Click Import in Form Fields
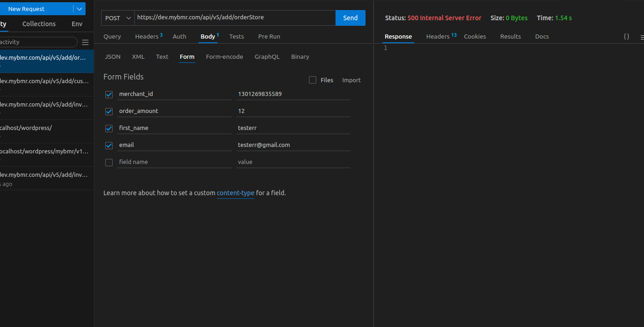This screenshot has height=327, width=644. 351,80
